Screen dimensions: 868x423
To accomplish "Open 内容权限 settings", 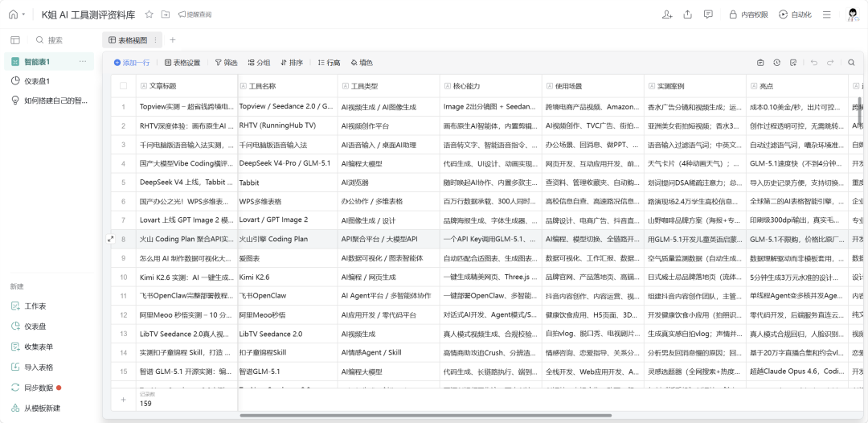I will pos(748,14).
